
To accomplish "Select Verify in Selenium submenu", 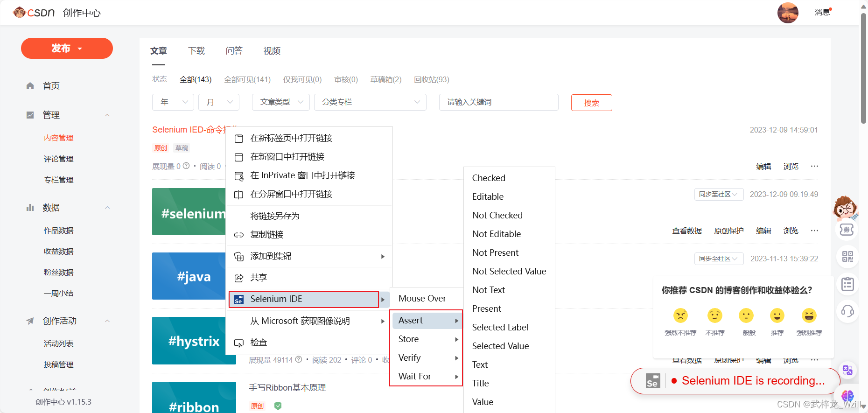I will 426,358.
